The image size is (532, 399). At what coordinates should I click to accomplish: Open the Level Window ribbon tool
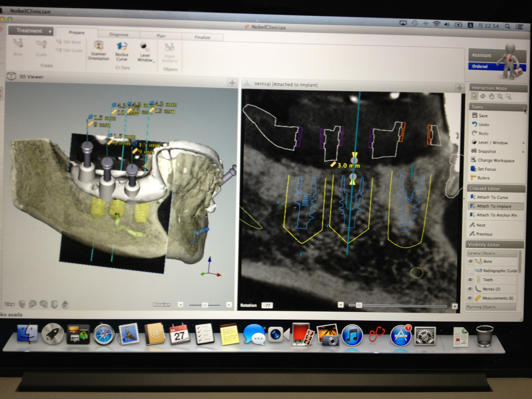point(145,52)
